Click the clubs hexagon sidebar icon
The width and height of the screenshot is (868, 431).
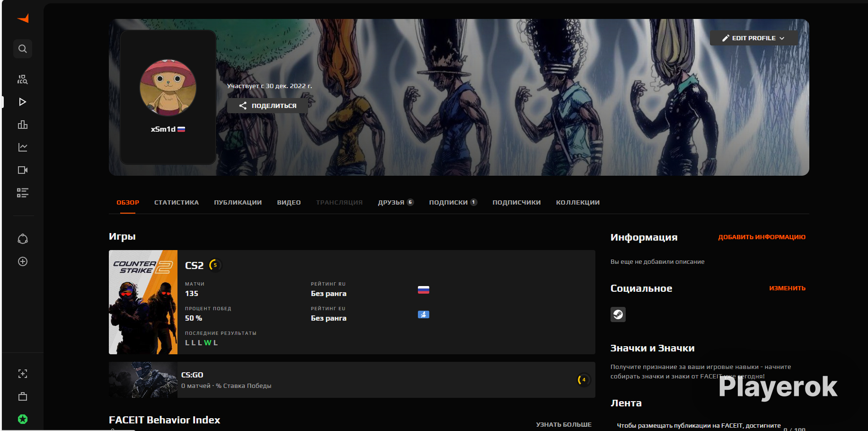click(x=23, y=239)
